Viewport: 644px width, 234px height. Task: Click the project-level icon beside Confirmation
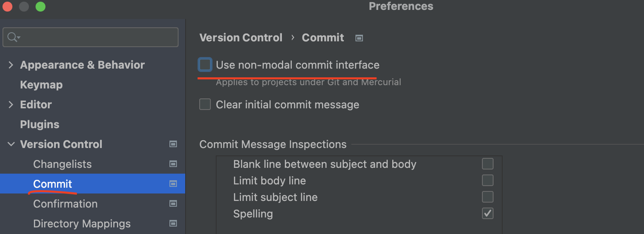[173, 204]
